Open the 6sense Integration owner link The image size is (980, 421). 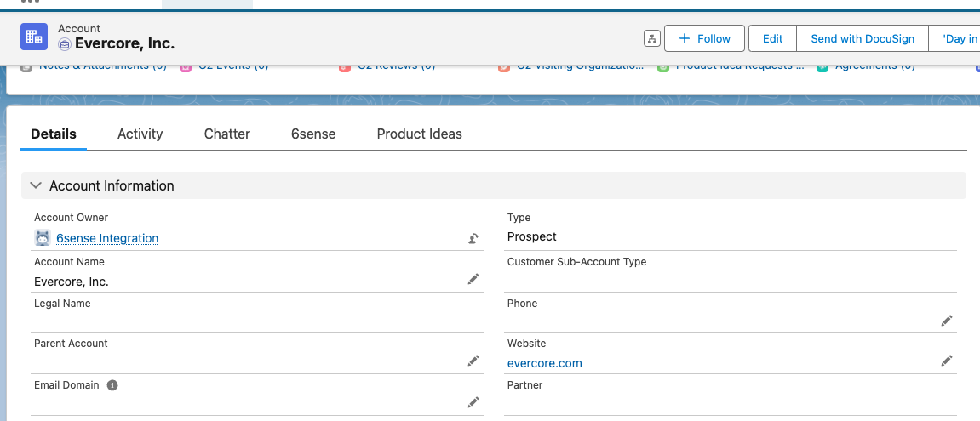point(107,238)
